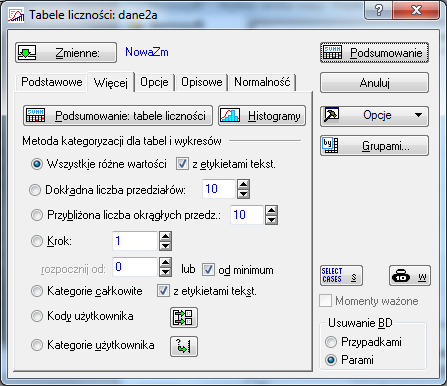Go to the Normalność tab

262,82
